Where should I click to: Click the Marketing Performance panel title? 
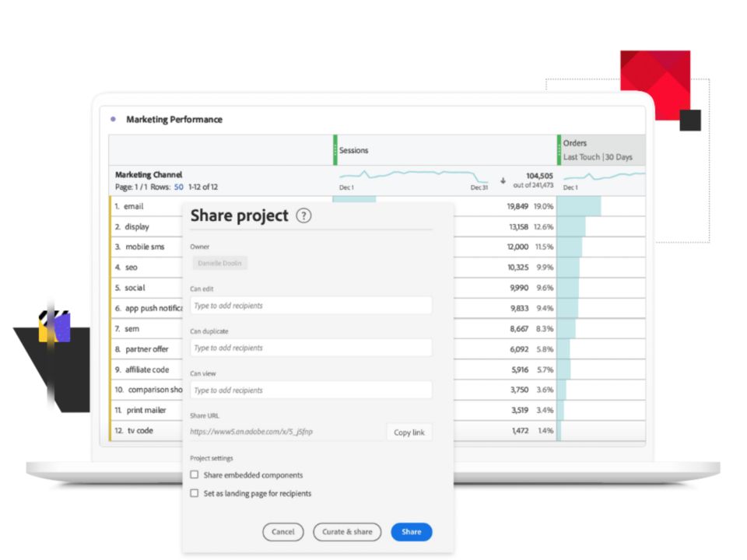click(x=174, y=120)
